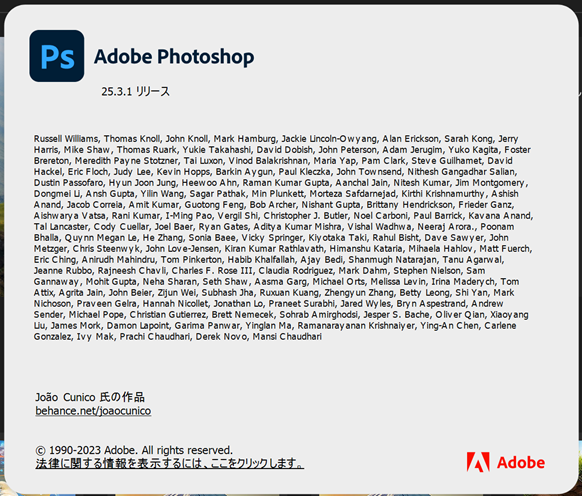
Task: Click Christopher J. Butler in the credits
Action: click(306, 216)
